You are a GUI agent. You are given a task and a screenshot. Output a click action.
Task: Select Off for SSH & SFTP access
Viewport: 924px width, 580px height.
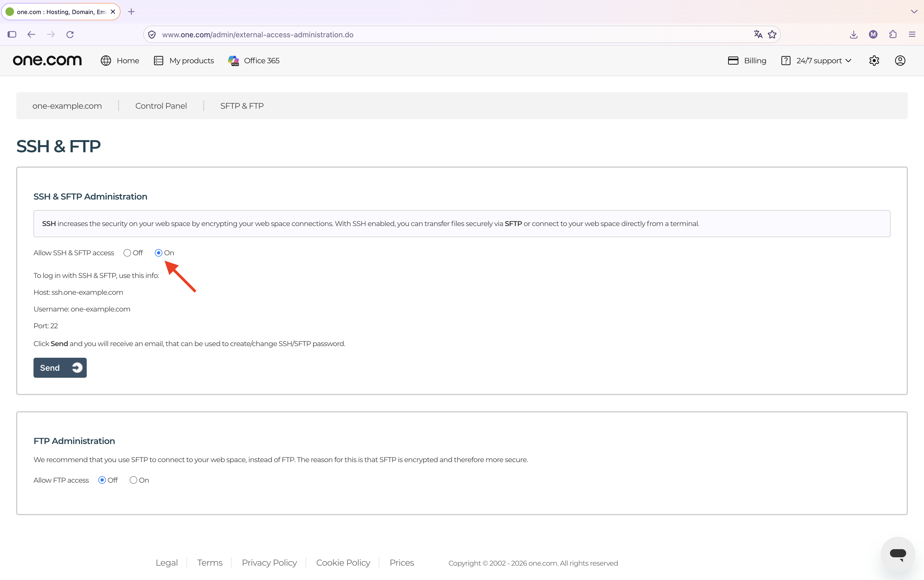click(x=127, y=253)
